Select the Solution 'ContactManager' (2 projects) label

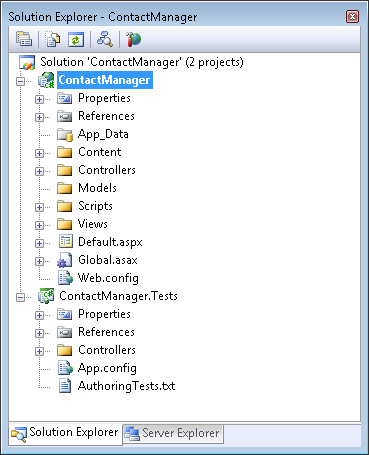(x=142, y=62)
